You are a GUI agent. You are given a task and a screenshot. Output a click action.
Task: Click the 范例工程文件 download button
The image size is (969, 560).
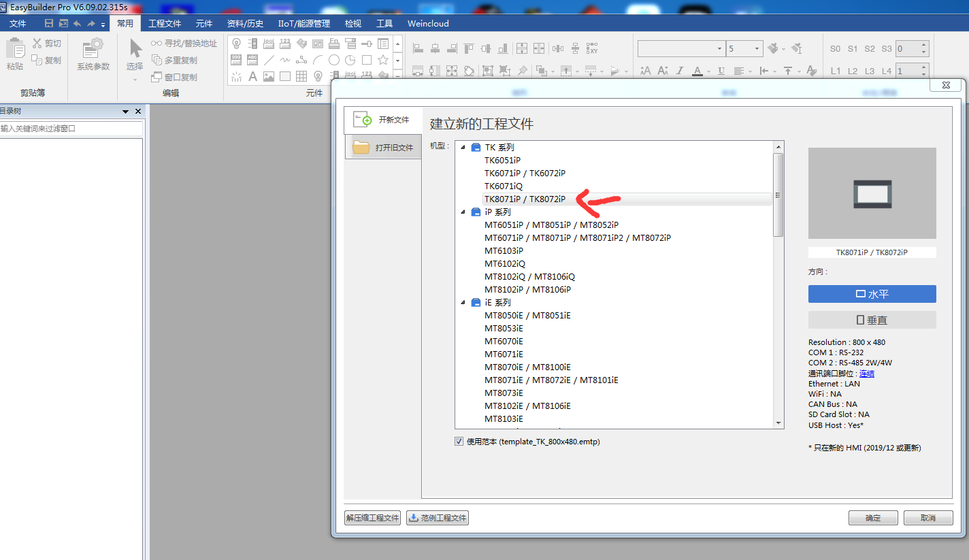tap(438, 518)
